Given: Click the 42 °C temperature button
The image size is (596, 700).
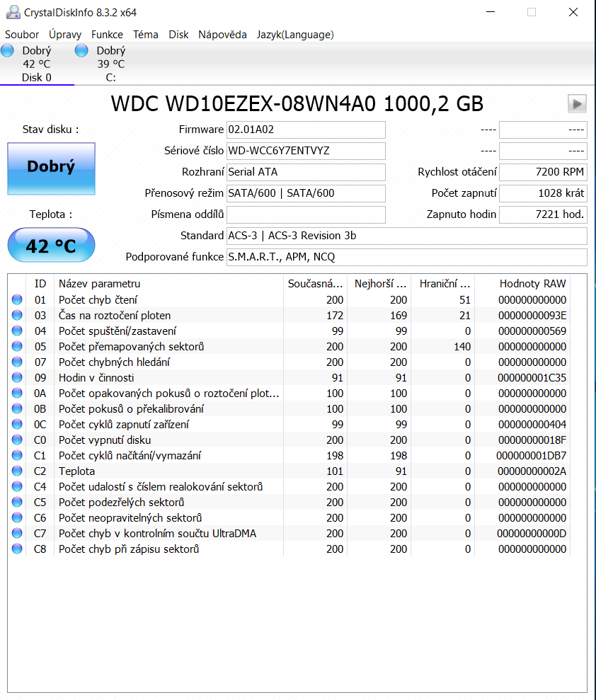Looking at the screenshot, I should click(52, 245).
